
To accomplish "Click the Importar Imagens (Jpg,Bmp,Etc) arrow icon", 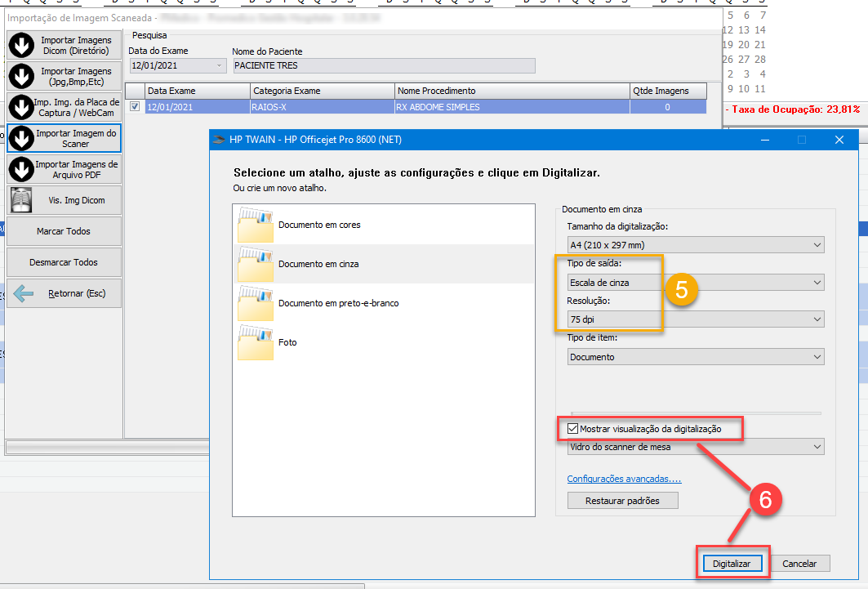I will coord(21,77).
